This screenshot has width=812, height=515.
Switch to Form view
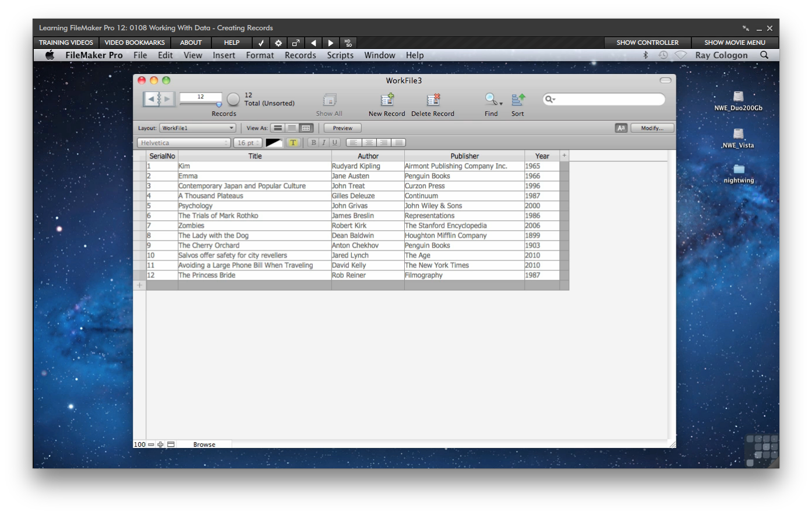(x=278, y=128)
